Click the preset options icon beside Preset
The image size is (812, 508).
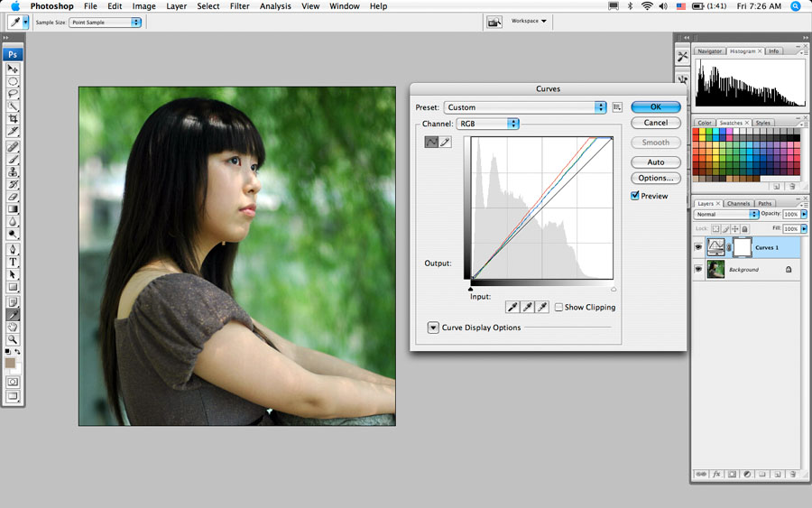pyautogui.click(x=617, y=107)
